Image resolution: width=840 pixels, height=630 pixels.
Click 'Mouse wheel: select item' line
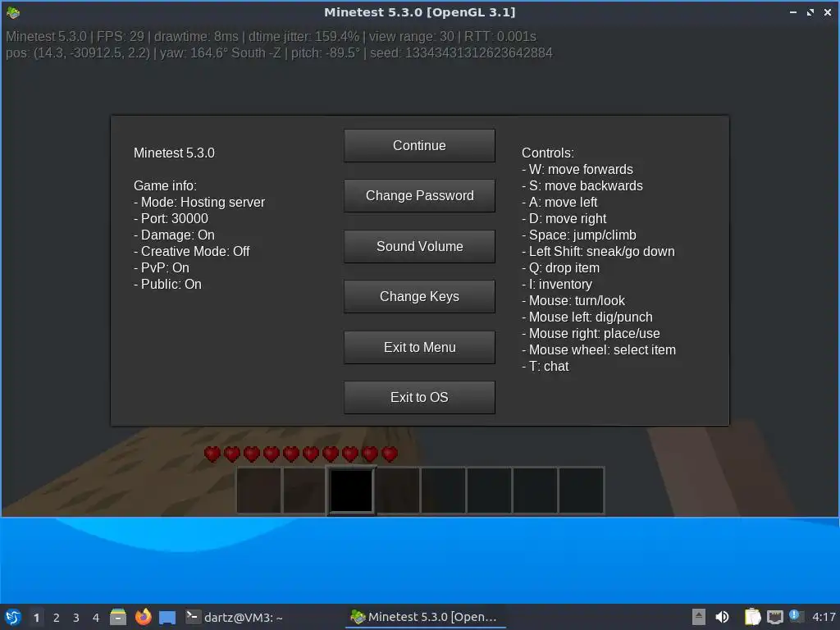click(x=599, y=349)
